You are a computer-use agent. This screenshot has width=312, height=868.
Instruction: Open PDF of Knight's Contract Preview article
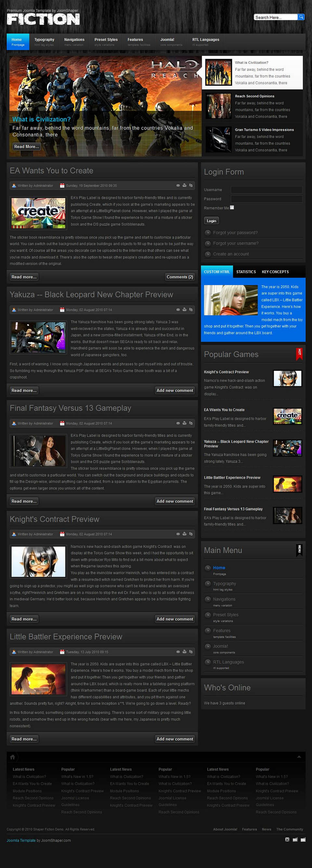point(191,534)
